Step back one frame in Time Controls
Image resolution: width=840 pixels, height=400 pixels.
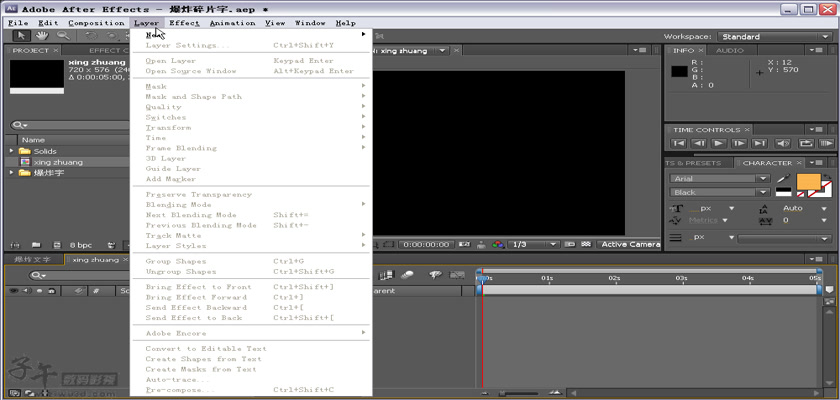699,143
